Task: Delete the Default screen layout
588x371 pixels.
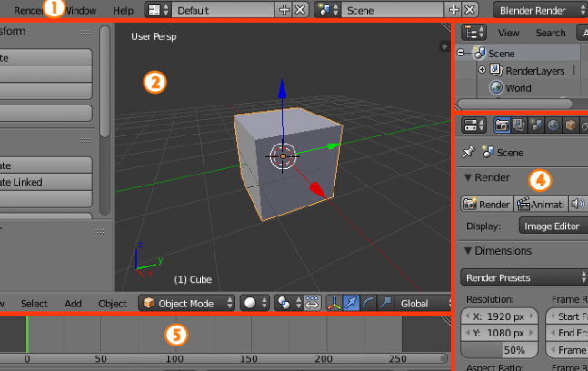Action: 301,10
